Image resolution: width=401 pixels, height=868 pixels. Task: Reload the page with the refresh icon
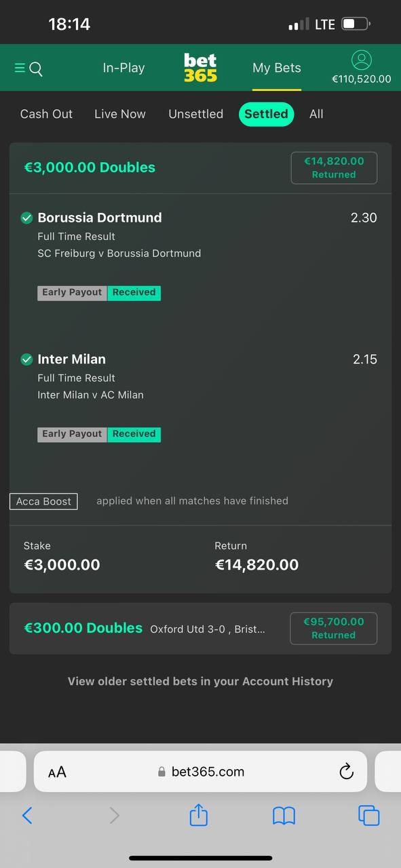tap(346, 772)
